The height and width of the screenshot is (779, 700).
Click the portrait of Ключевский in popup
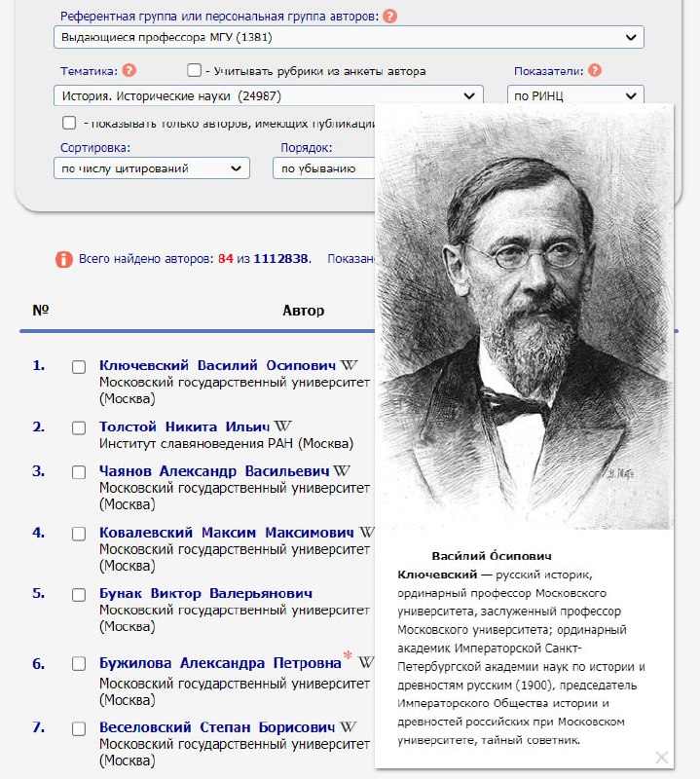click(524, 318)
